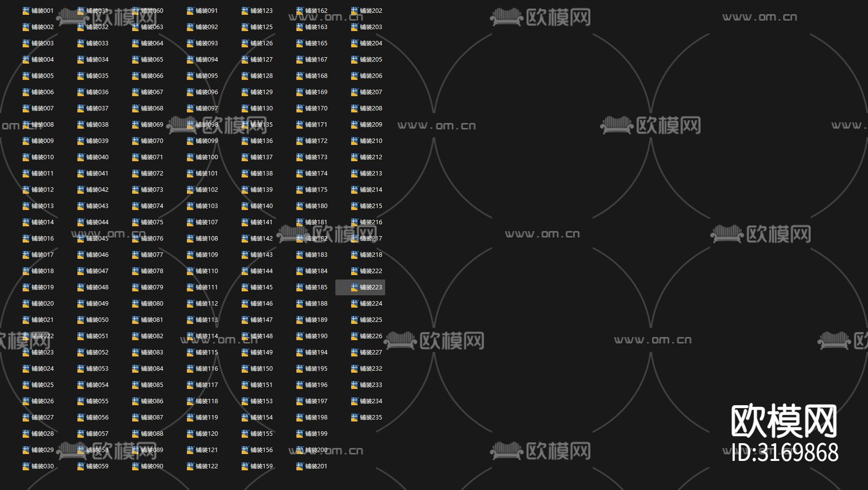Click the file name 铺装189
Image resolution: width=868 pixels, height=490 pixels.
click(317, 320)
